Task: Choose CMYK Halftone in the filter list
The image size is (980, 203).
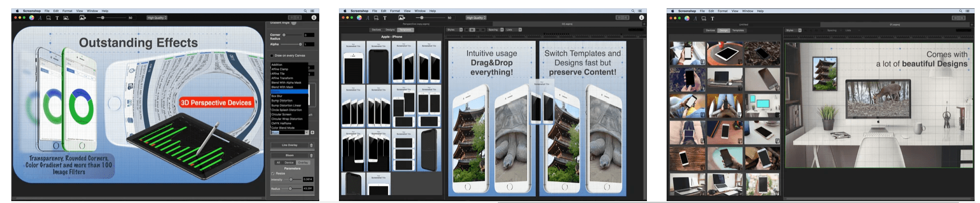Action: [x=289, y=123]
